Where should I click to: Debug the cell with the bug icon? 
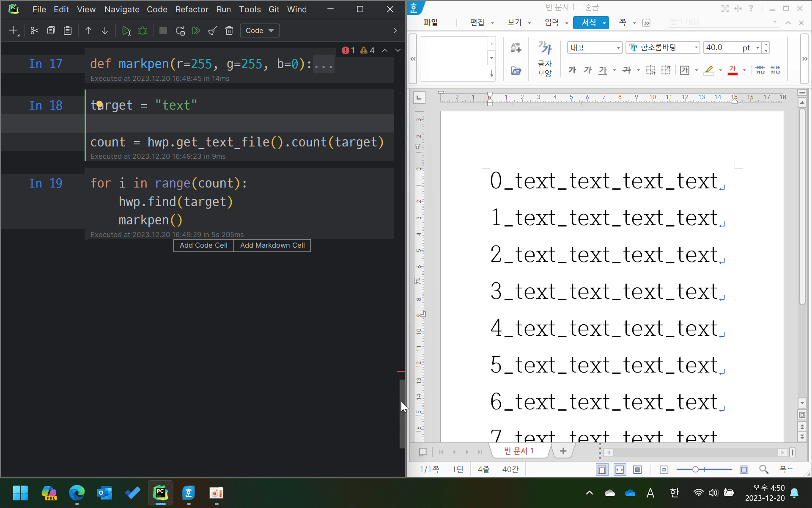click(x=143, y=30)
